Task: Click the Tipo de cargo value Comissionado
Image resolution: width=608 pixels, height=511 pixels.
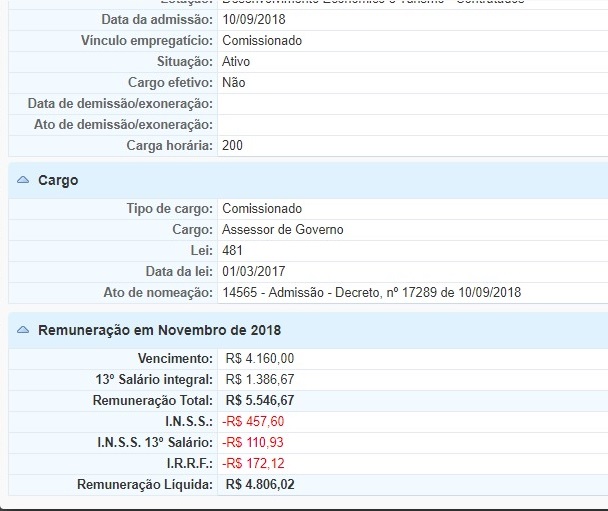Action: (x=261, y=208)
